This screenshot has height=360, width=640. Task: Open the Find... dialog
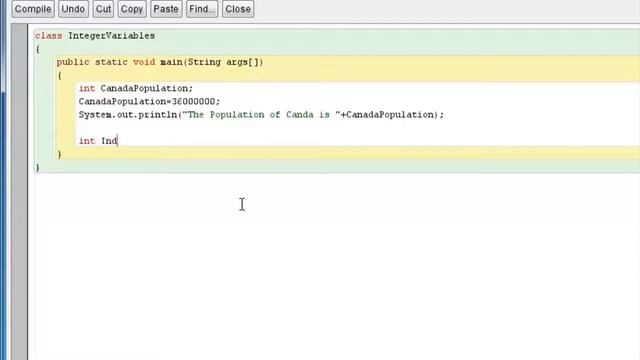pos(202,9)
